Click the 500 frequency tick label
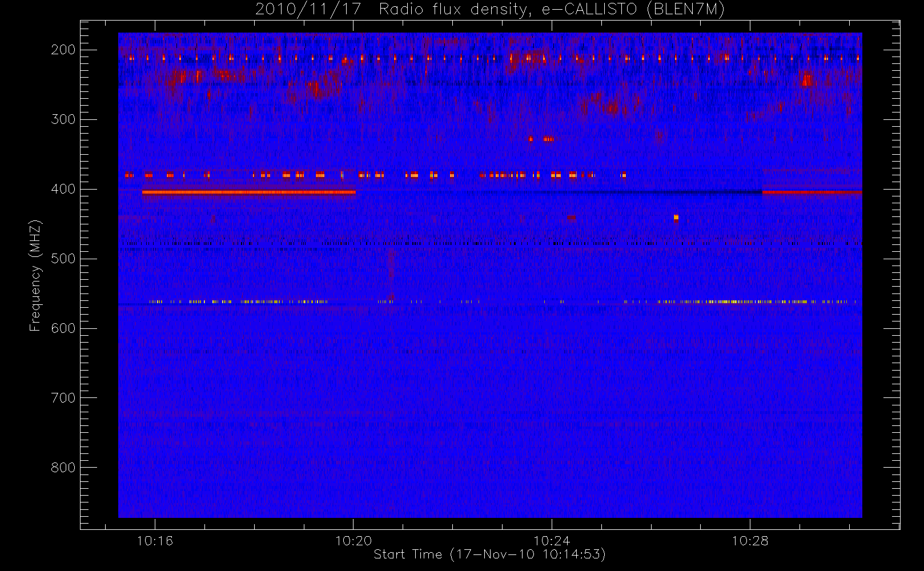This screenshot has width=924, height=571. point(63,259)
